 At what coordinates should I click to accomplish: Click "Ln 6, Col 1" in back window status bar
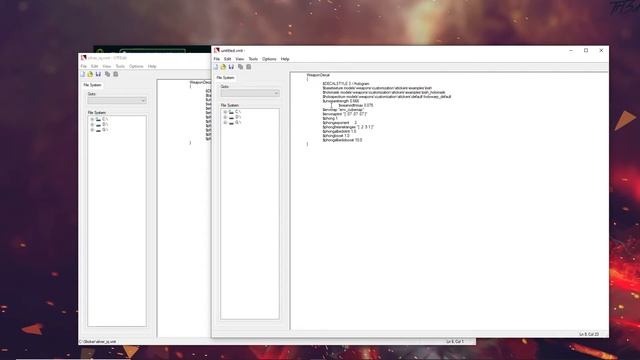pos(455,342)
